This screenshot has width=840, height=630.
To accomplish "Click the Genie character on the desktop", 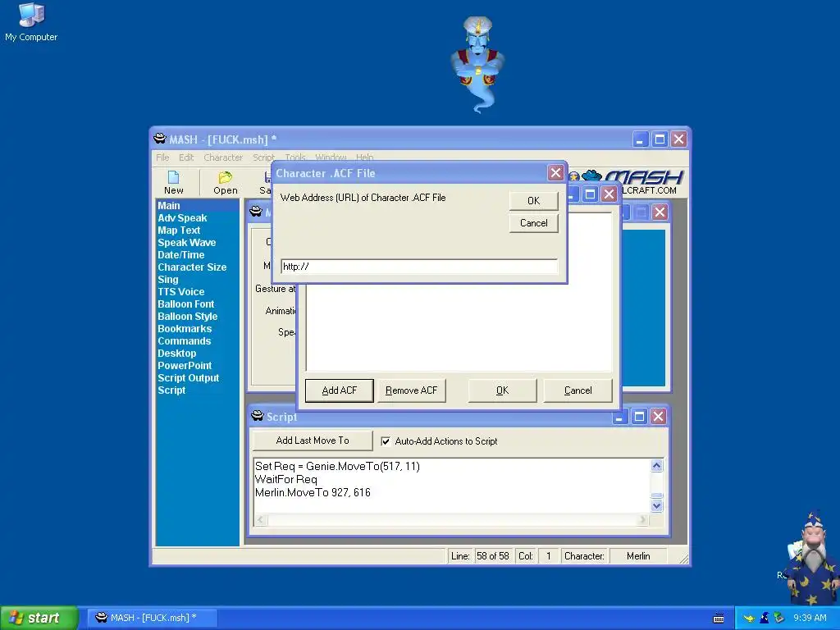I will tap(478, 64).
